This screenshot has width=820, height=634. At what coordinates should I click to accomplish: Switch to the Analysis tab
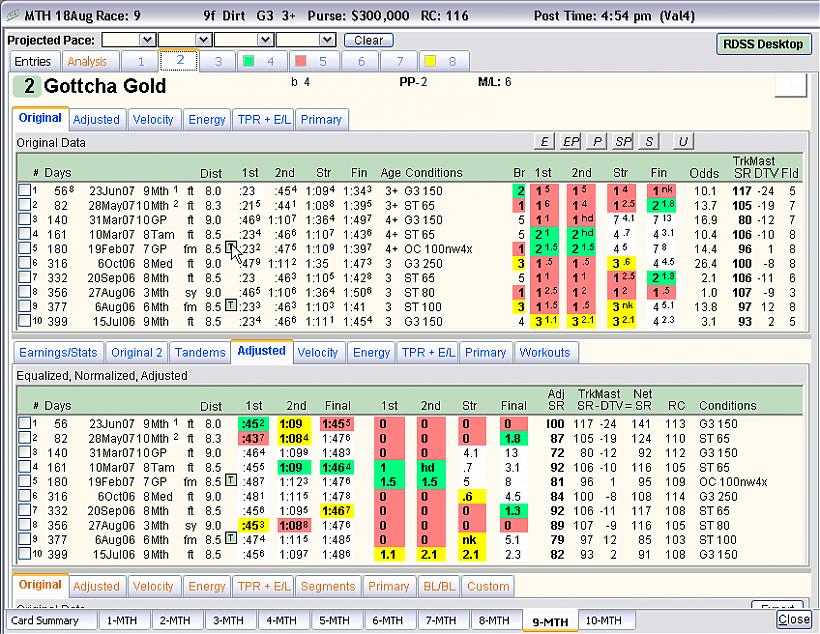click(87, 61)
